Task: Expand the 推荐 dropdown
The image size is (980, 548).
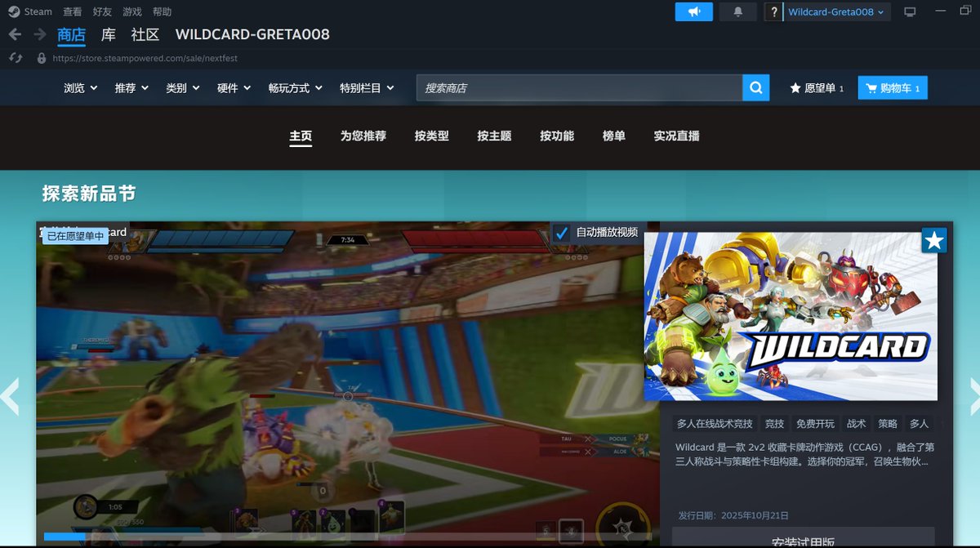Action: click(x=131, y=88)
